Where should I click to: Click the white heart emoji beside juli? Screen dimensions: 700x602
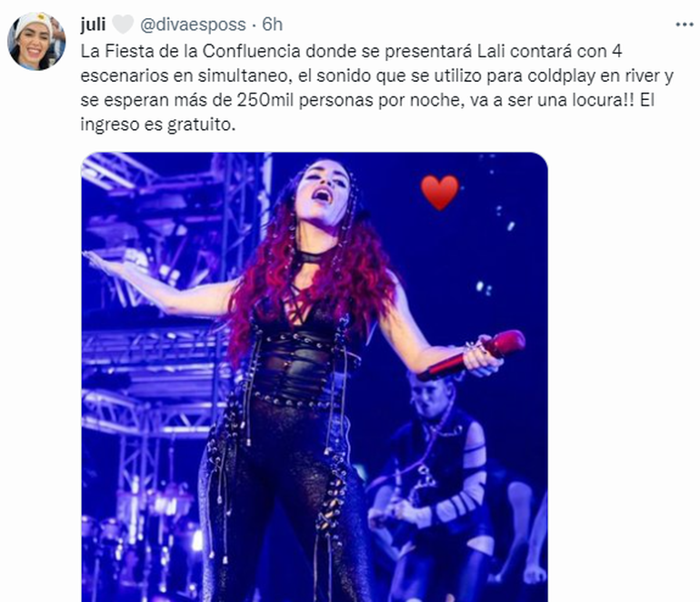tap(123, 25)
